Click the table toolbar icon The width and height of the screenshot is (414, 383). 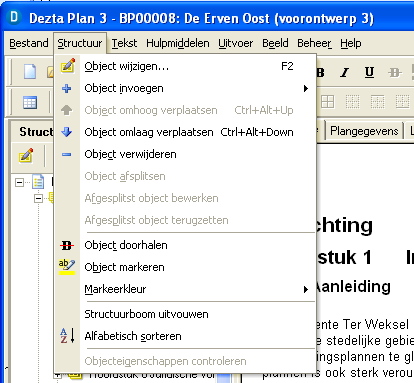coord(30,102)
